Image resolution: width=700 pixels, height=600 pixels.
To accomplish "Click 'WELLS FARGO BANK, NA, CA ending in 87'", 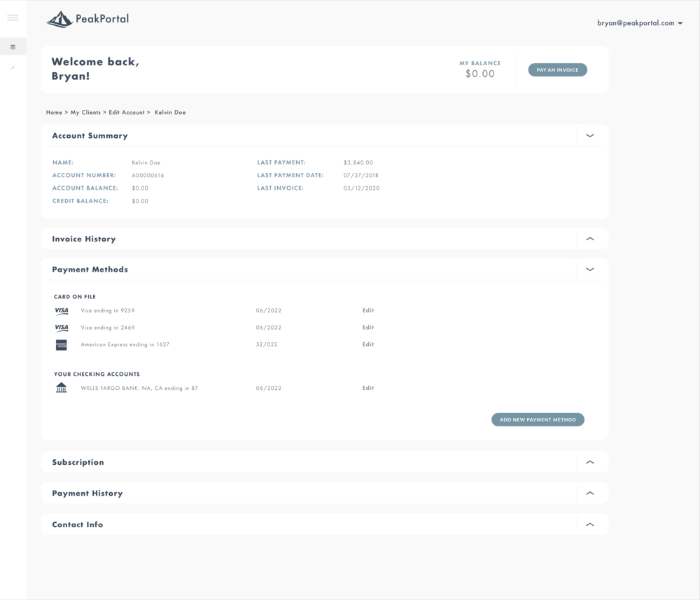I will 139,388.
